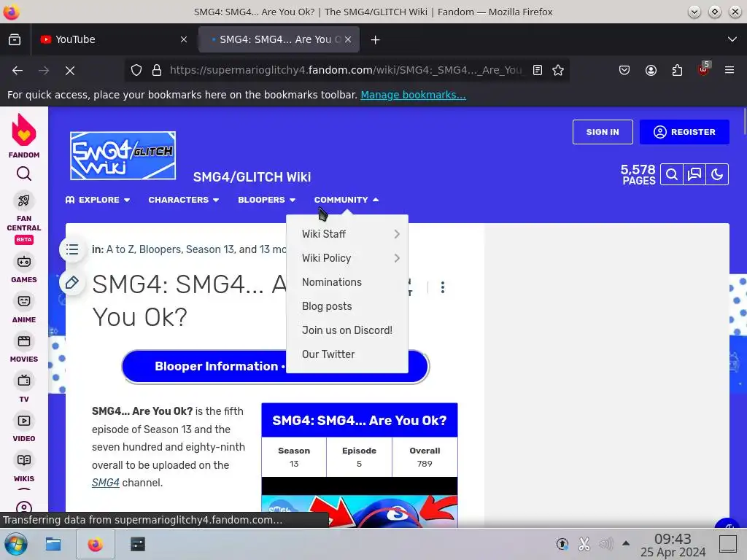747x560 pixels.
Task: Save page to Pocket
Action: click(624, 71)
